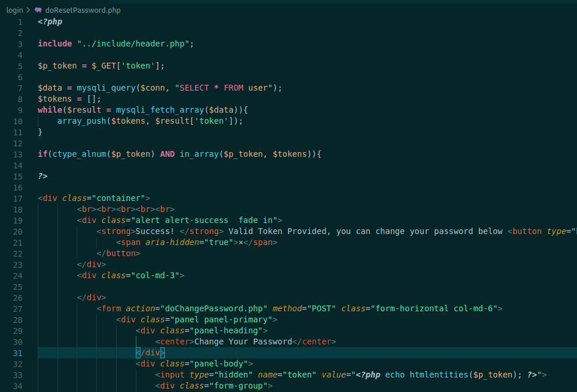
Task: Open the "login" breadcrumb folder dropdown
Action: [x=15, y=10]
